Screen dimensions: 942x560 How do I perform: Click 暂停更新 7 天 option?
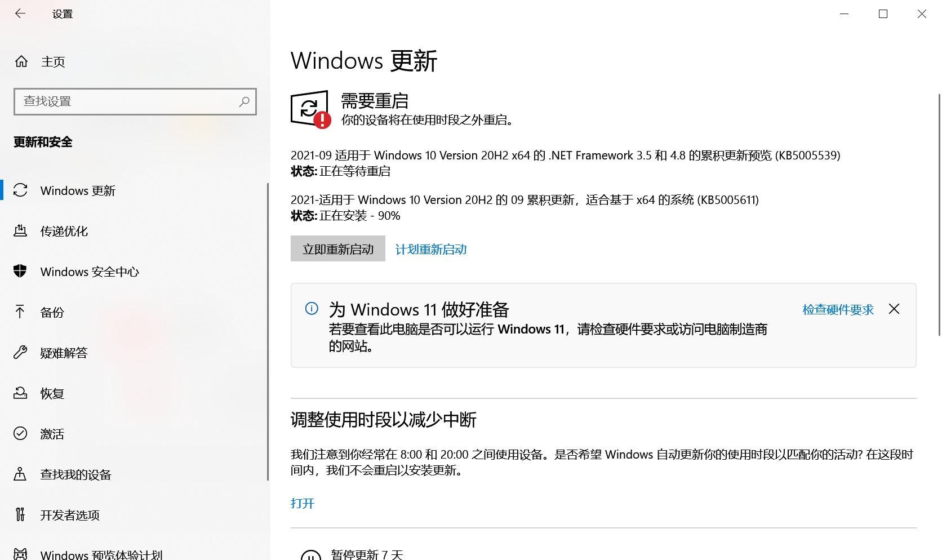pos(367,554)
